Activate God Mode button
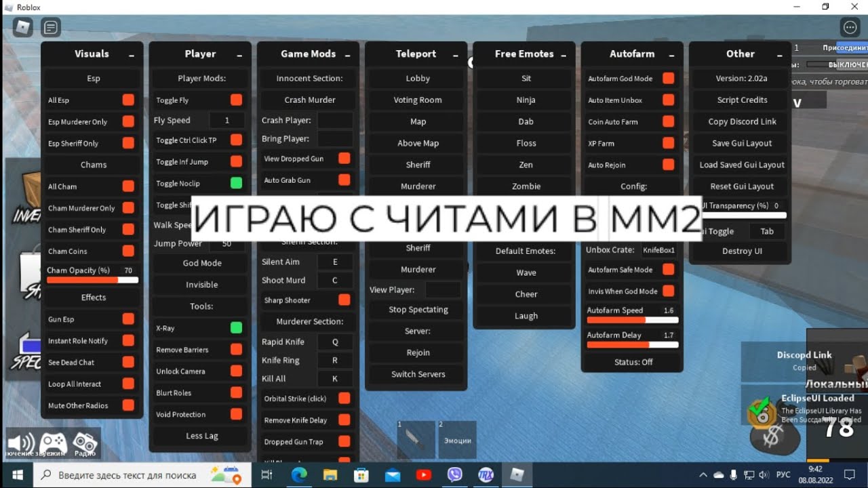This screenshot has height=488, width=868. (x=201, y=263)
